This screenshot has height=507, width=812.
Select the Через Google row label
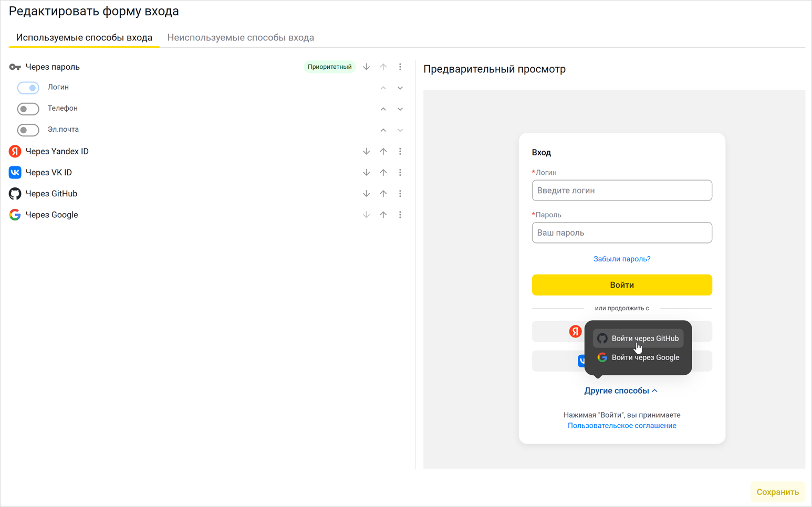coord(51,215)
